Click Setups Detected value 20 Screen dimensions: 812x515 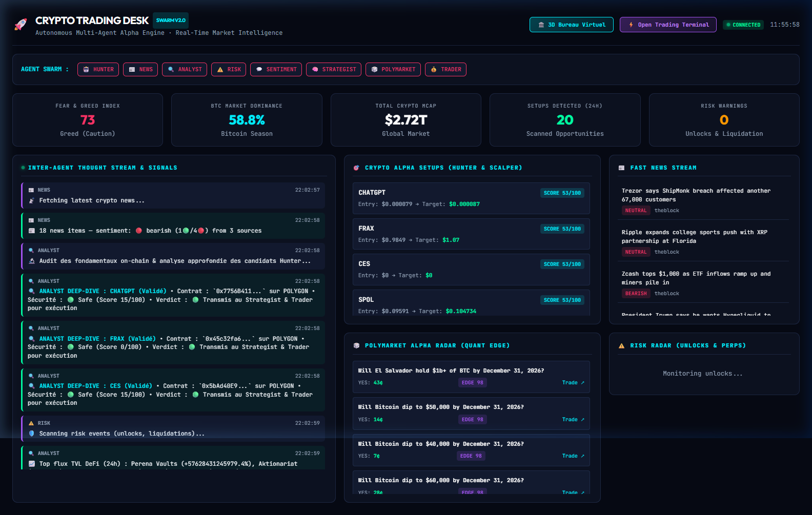point(565,120)
